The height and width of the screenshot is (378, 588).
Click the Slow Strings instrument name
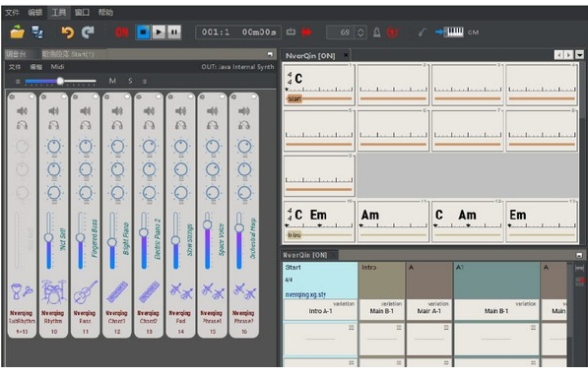(190, 240)
